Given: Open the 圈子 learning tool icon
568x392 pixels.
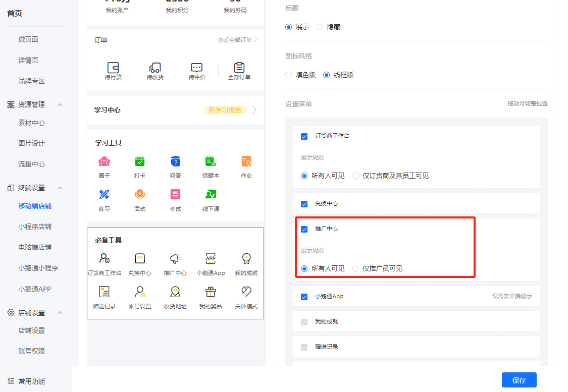Looking at the screenshot, I should pos(105,161).
